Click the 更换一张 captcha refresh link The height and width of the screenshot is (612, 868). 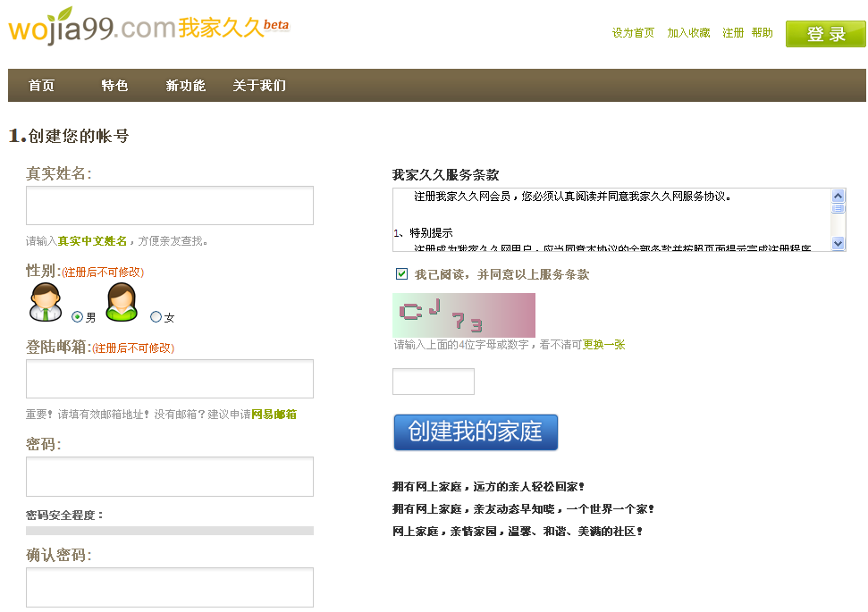tap(604, 345)
